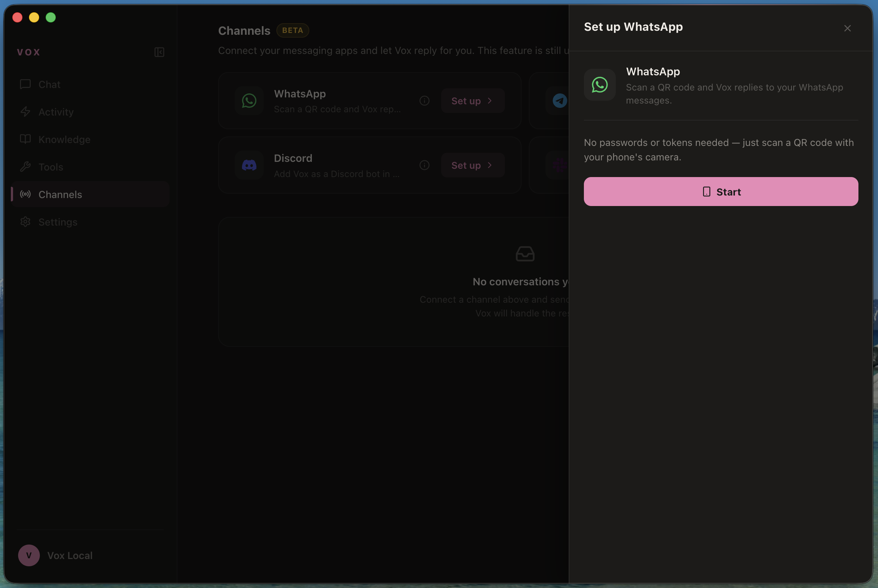Click the Discord info icon
The width and height of the screenshot is (878, 588).
424,165
